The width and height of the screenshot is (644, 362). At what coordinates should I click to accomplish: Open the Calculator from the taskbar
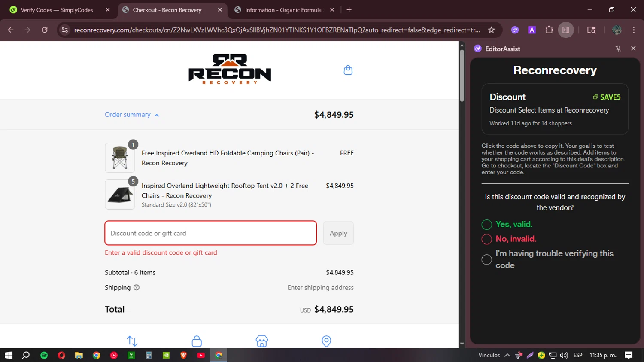pos(149,355)
